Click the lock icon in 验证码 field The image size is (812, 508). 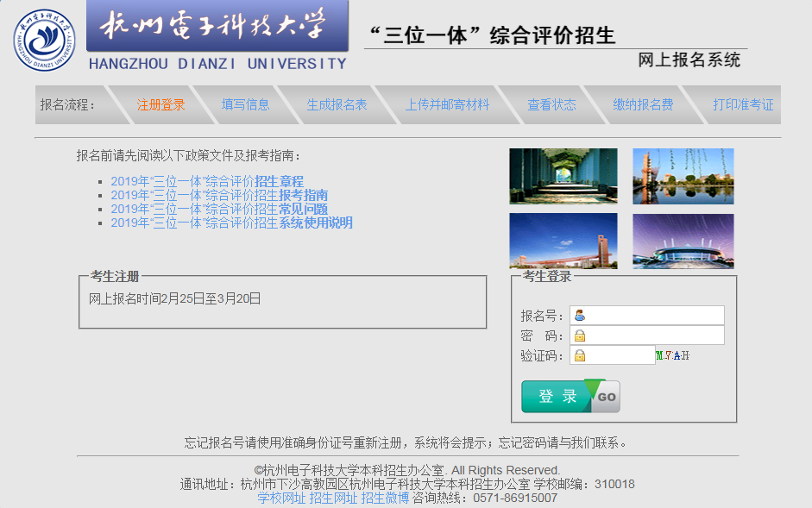[x=580, y=355]
